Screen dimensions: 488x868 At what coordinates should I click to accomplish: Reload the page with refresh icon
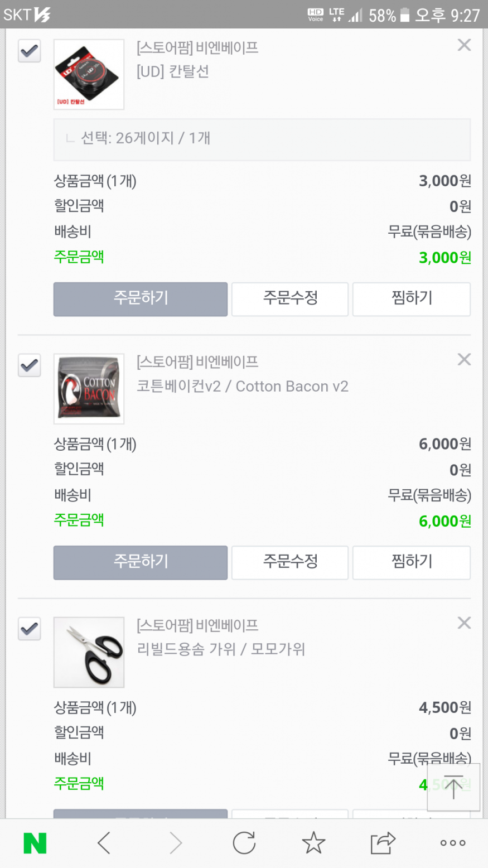[x=244, y=843]
